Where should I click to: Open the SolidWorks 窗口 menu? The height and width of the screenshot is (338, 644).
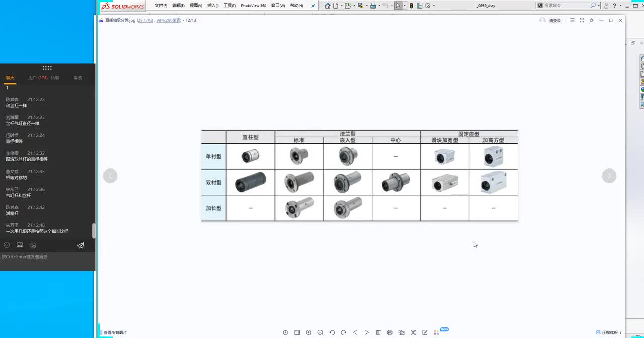(278, 6)
